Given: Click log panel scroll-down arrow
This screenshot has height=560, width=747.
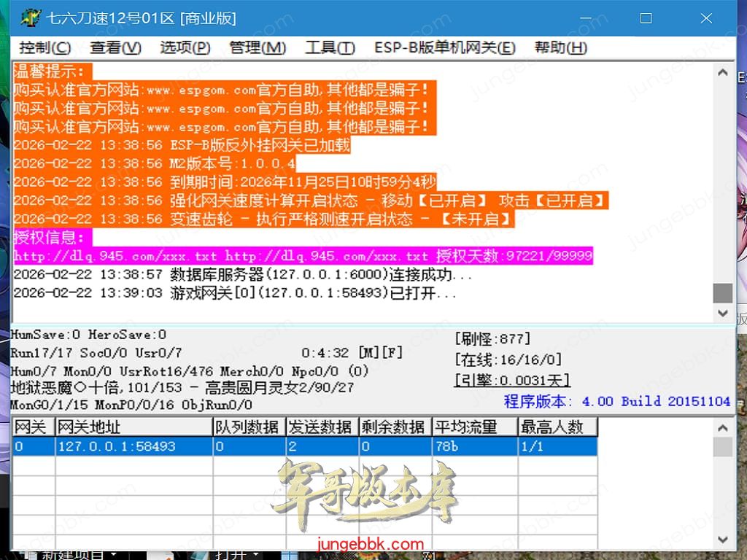Looking at the screenshot, I should click(722, 313).
